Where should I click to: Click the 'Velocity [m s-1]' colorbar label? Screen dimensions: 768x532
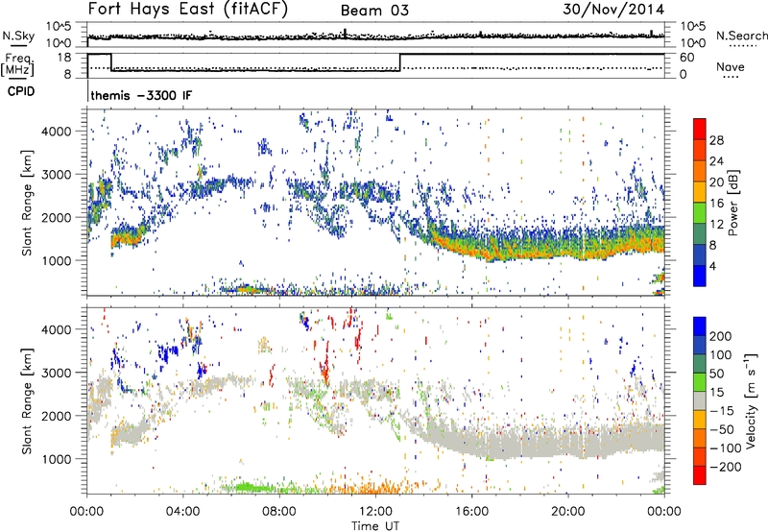coord(751,400)
